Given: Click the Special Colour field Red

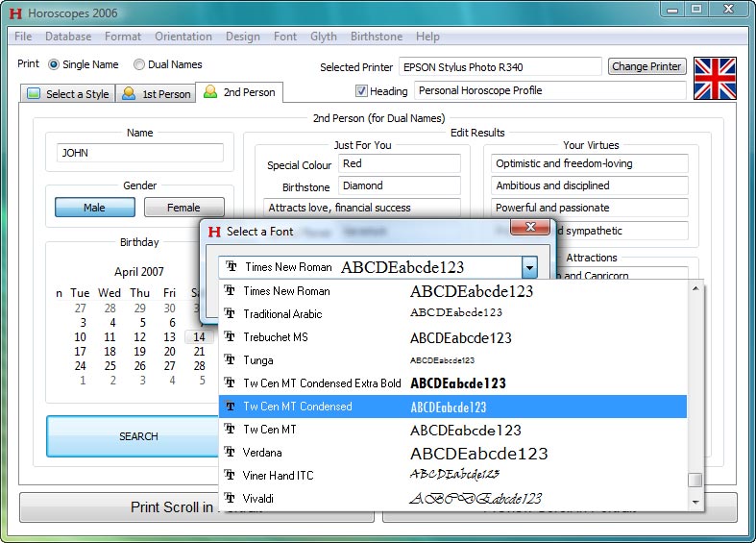Looking at the screenshot, I should 400,163.
